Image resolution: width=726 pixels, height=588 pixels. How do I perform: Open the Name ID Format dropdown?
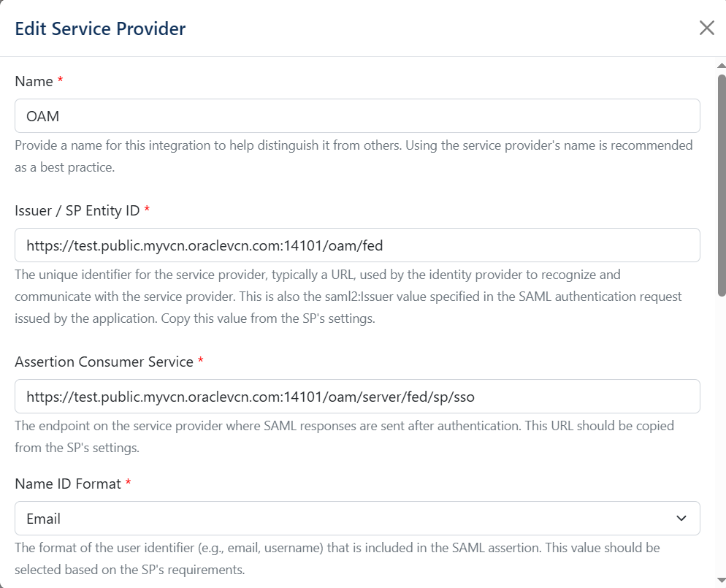357,519
